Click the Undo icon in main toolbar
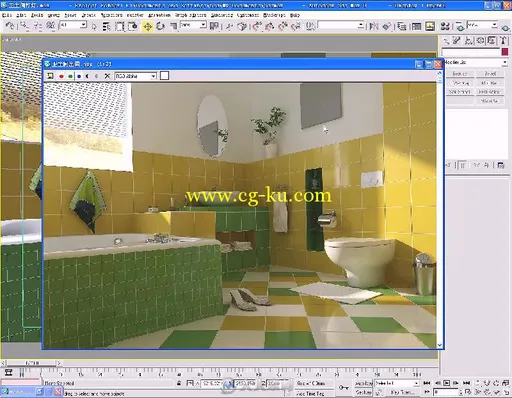 pyautogui.click(x=10, y=26)
